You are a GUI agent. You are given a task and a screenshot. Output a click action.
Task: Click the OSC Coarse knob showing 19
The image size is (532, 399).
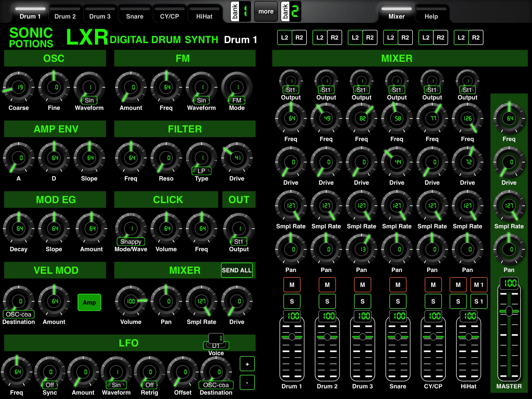(x=19, y=87)
